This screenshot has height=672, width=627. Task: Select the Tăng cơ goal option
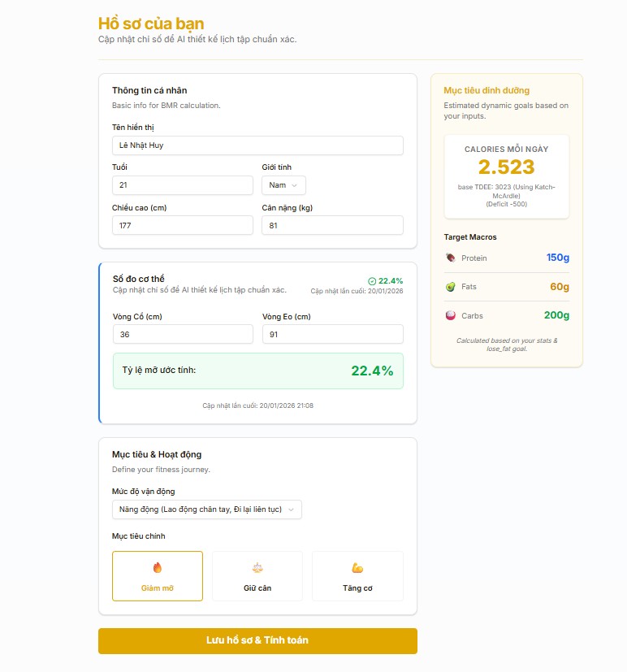(x=357, y=576)
